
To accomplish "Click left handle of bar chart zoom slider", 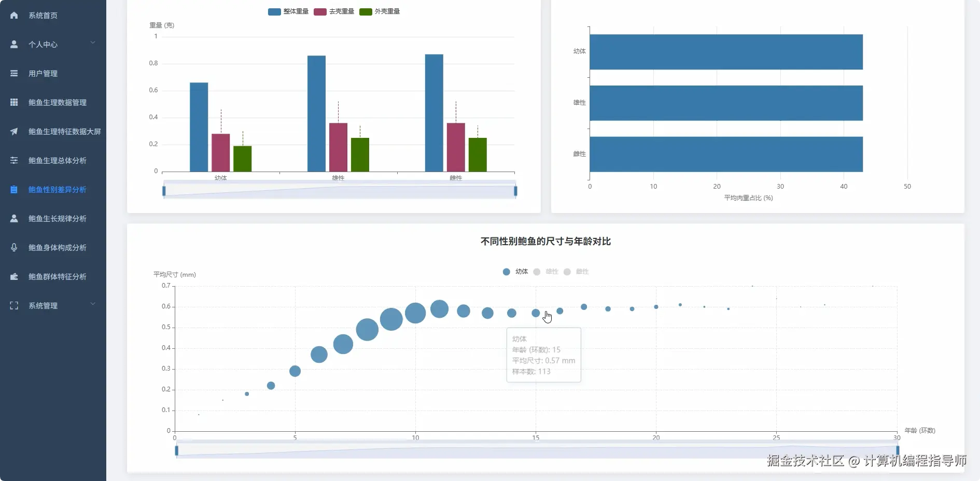I will [164, 191].
